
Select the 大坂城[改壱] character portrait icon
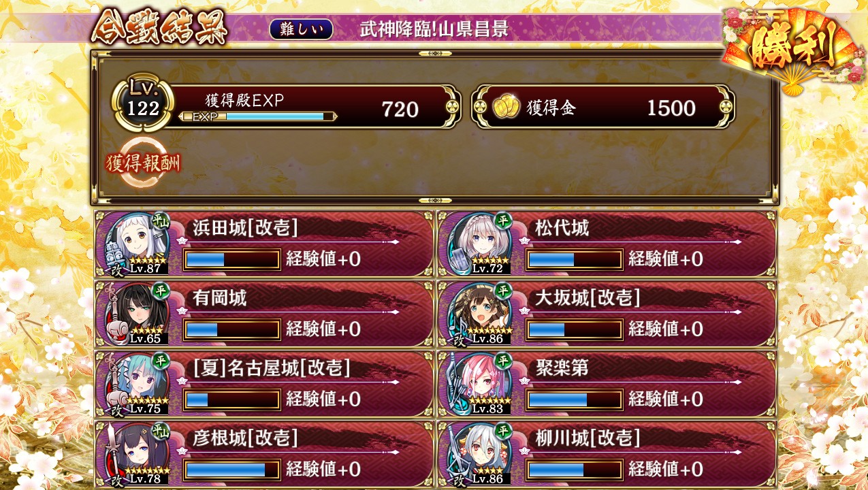pyautogui.click(x=479, y=314)
